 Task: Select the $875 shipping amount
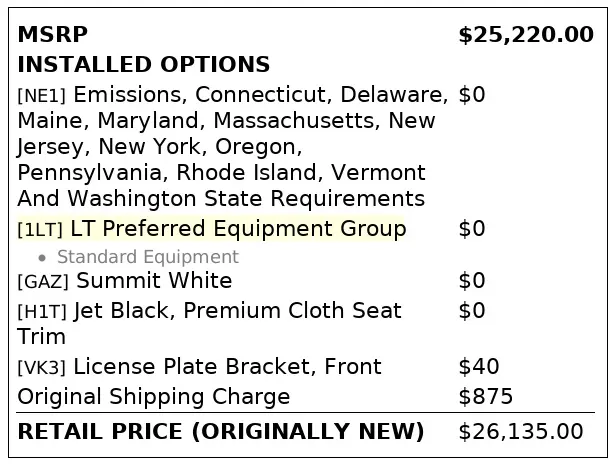point(486,396)
